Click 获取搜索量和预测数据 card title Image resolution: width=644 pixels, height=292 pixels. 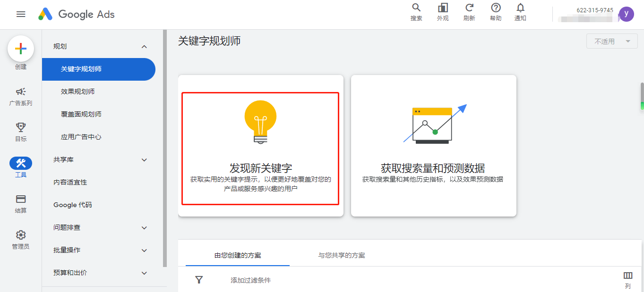(433, 168)
